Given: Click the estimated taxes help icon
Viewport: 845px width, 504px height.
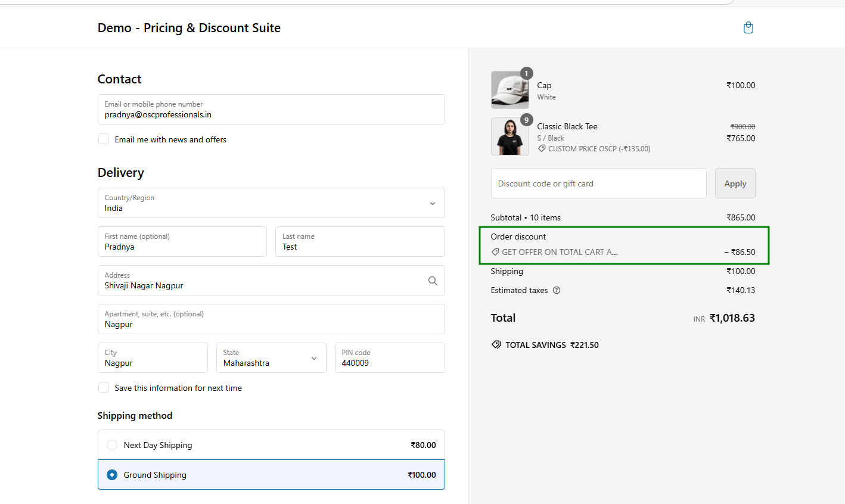Looking at the screenshot, I should pyautogui.click(x=557, y=291).
